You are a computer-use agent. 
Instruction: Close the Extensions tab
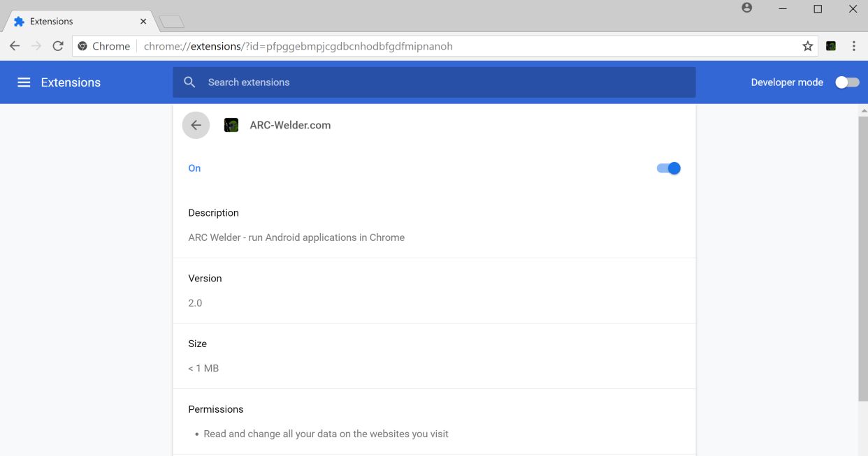pyautogui.click(x=143, y=22)
